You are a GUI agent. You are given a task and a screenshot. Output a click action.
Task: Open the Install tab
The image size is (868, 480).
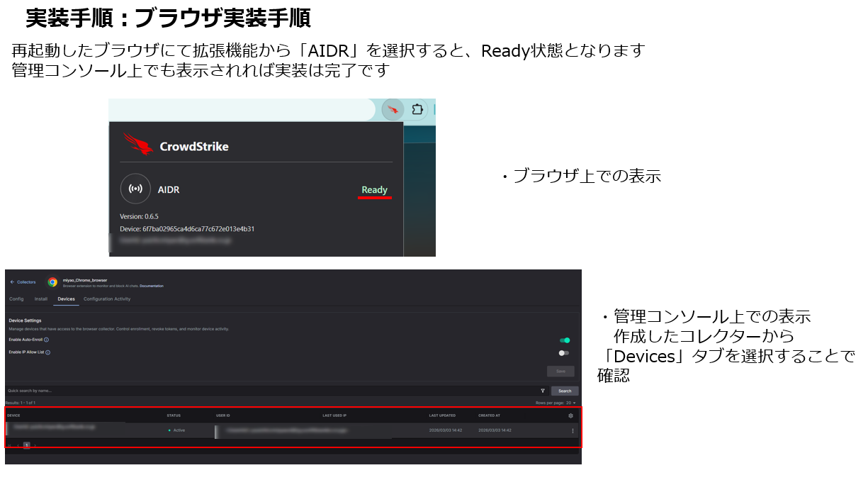pyautogui.click(x=41, y=299)
